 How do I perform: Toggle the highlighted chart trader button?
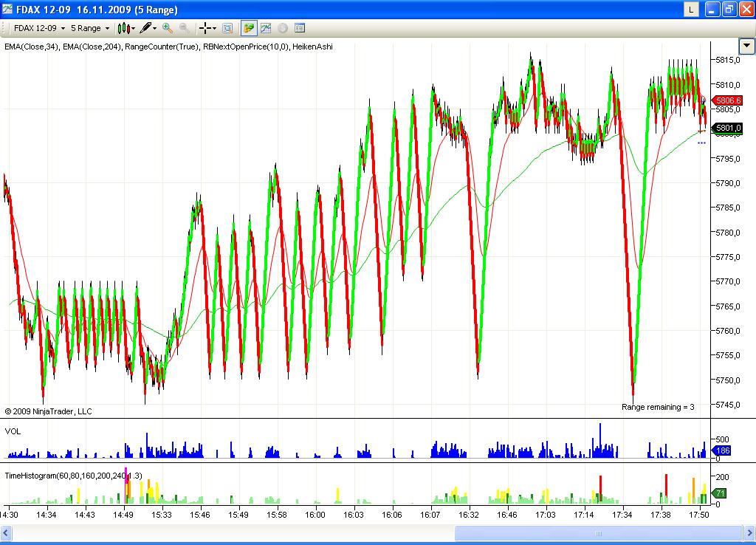point(249,29)
